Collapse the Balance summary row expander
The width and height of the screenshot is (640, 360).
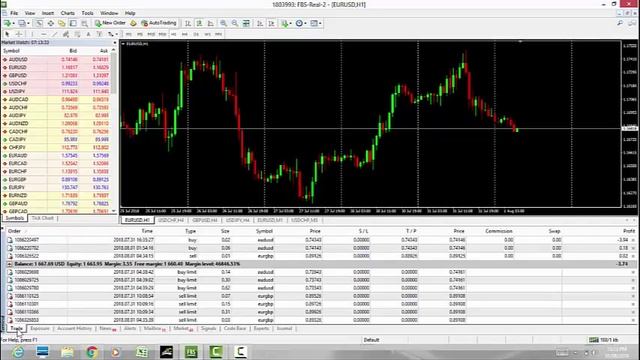9,264
